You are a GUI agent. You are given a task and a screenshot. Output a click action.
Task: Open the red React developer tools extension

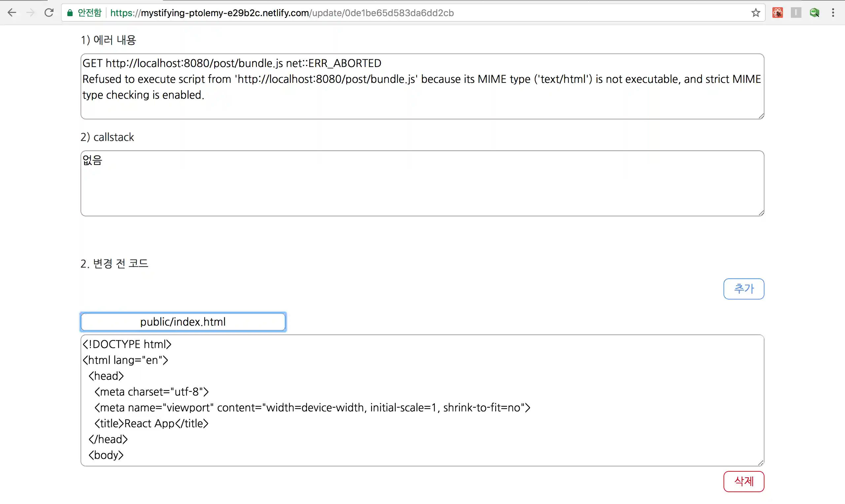click(777, 13)
